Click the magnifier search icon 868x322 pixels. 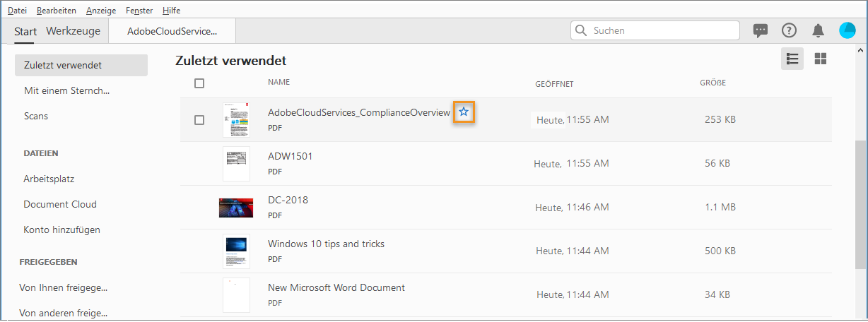(582, 30)
